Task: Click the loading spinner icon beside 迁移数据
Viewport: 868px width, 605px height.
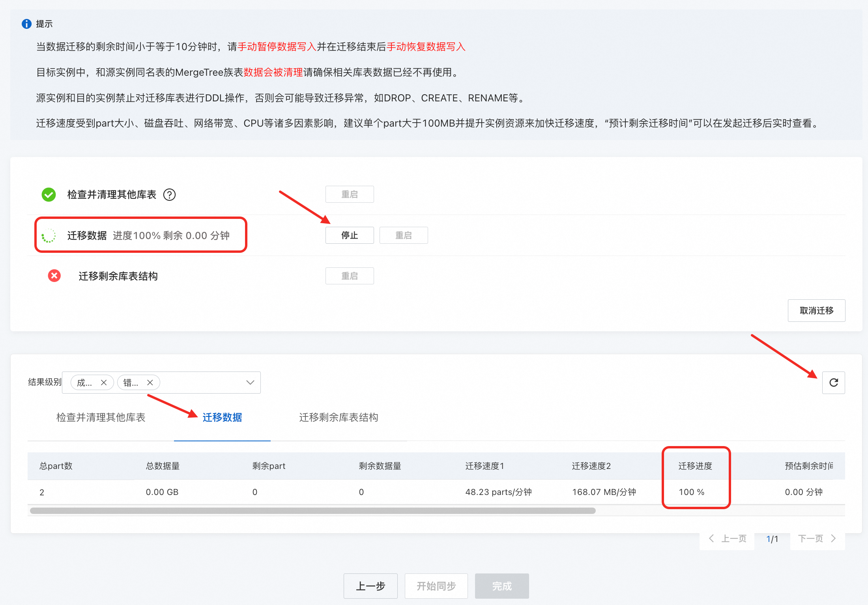Action: (x=49, y=236)
